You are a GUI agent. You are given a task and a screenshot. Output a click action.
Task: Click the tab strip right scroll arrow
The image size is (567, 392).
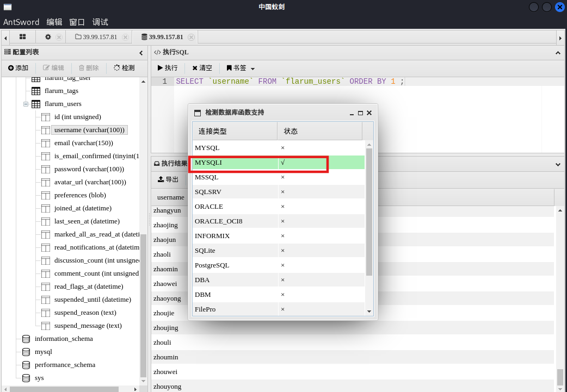click(560, 38)
